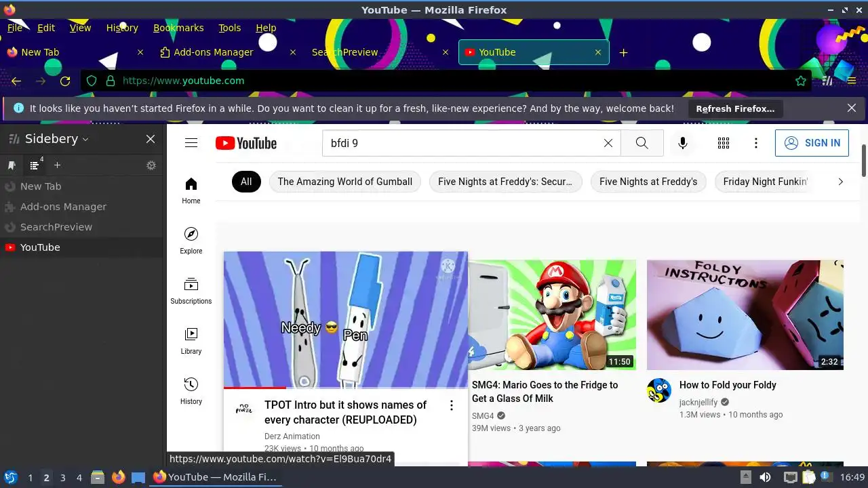Clear the search box with the X
Image resolution: width=868 pixels, height=488 pixels.
[608, 143]
